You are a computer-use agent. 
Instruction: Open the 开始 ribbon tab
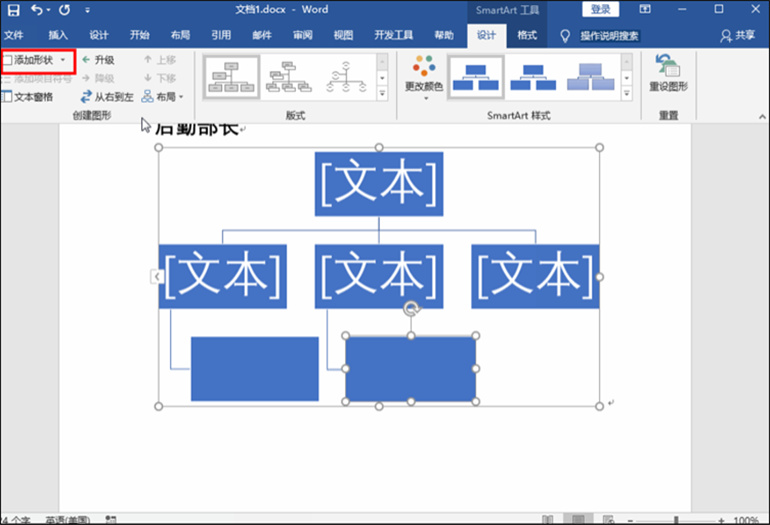click(x=139, y=35)
